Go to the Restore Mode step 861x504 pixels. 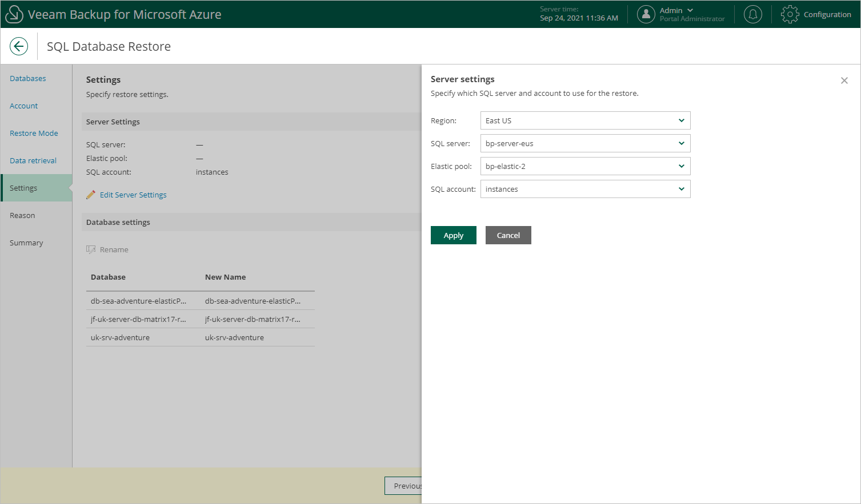(34, 133)
